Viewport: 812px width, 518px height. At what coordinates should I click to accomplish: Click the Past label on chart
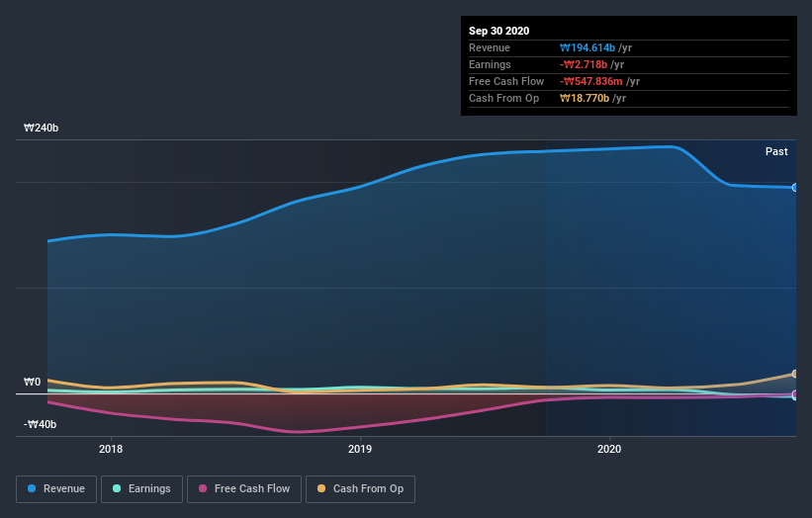click(776, 151)
